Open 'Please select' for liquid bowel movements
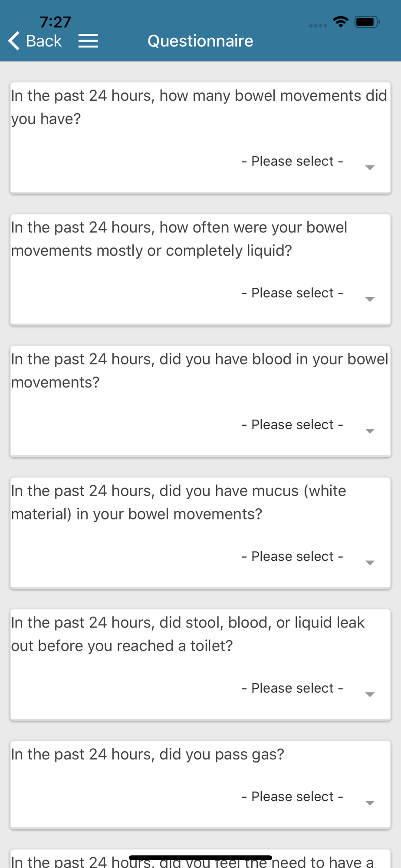This screenshot has height=868, width=401. click(293, 293)
